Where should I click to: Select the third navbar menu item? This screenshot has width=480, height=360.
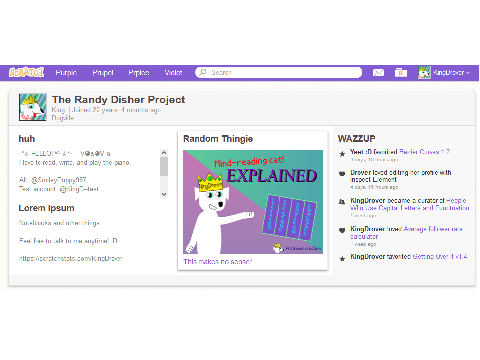tap(139, 72)
